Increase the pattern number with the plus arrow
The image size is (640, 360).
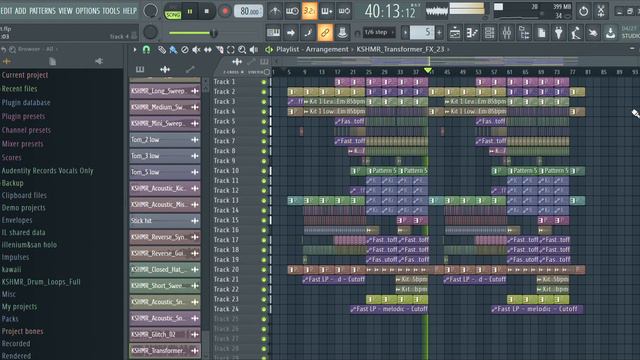(x=439, y=33)
